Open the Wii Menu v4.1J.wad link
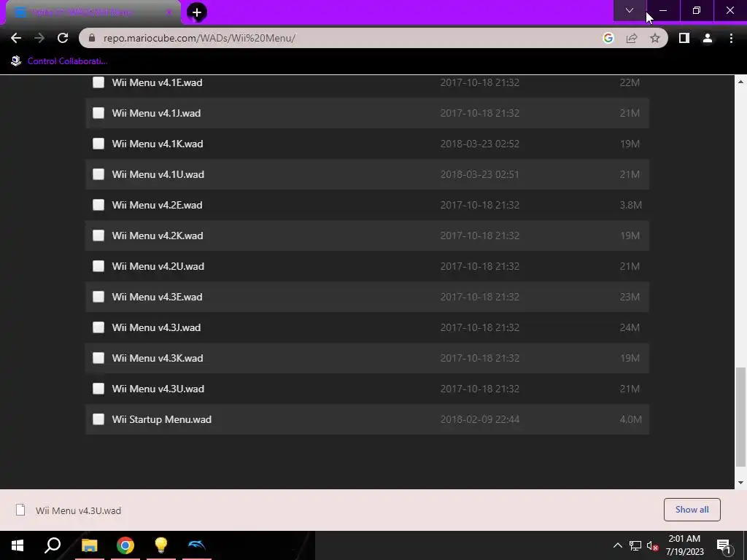 [156, 113]
